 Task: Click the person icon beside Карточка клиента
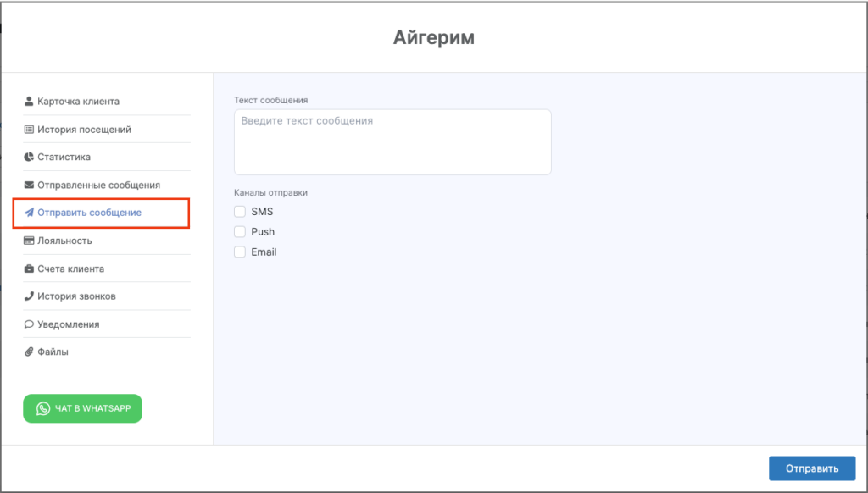29,102
